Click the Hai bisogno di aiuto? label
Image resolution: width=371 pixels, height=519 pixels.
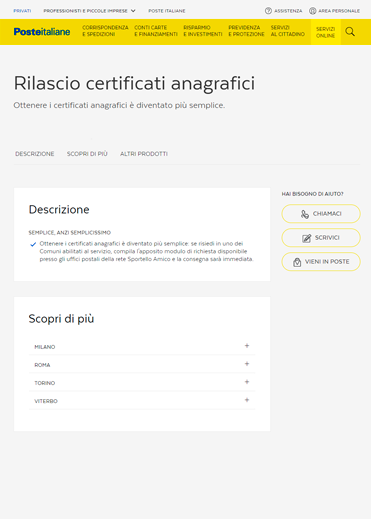[x=312, y=194]
